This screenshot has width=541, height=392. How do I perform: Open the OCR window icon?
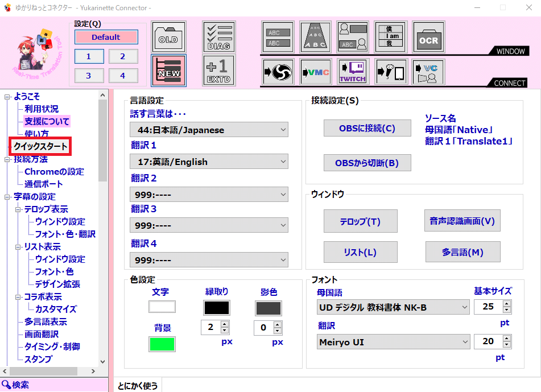pyautogui.click(x=428, y=36)
